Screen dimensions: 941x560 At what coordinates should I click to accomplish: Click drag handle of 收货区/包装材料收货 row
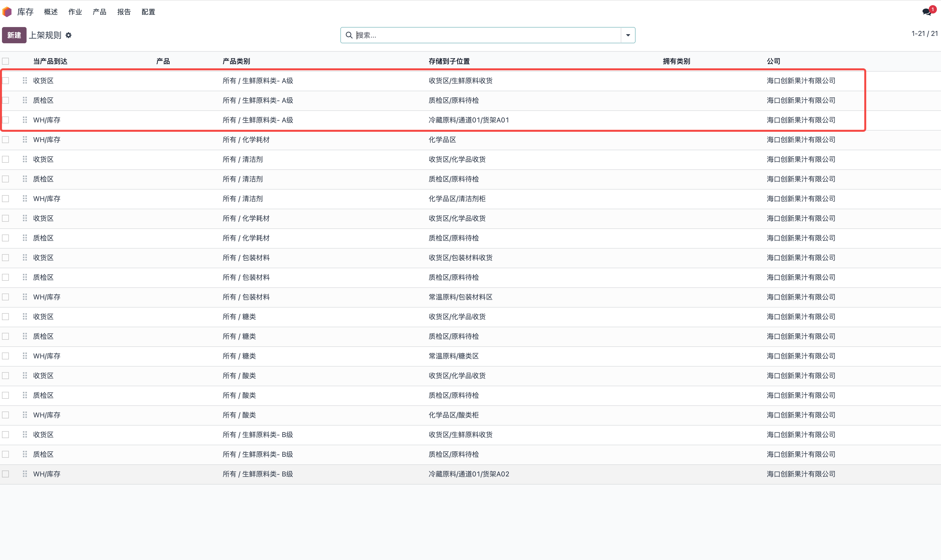[x=25, y=257]
